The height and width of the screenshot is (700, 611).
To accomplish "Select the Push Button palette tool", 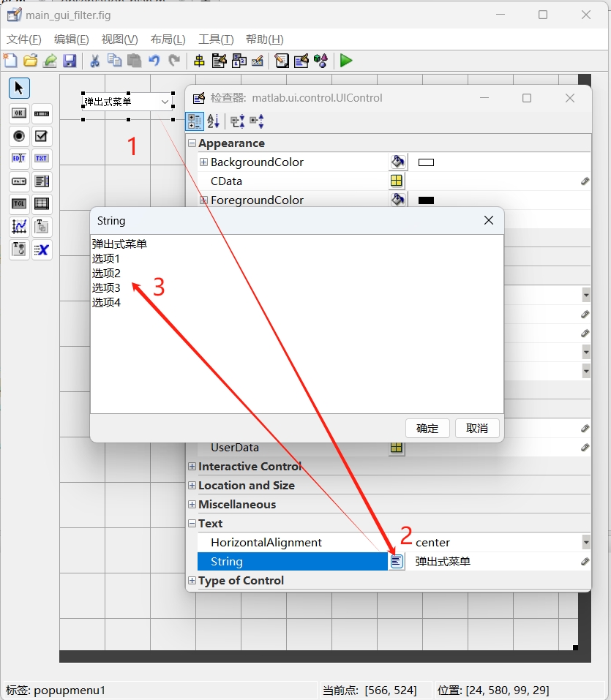I will pos(19,113).
